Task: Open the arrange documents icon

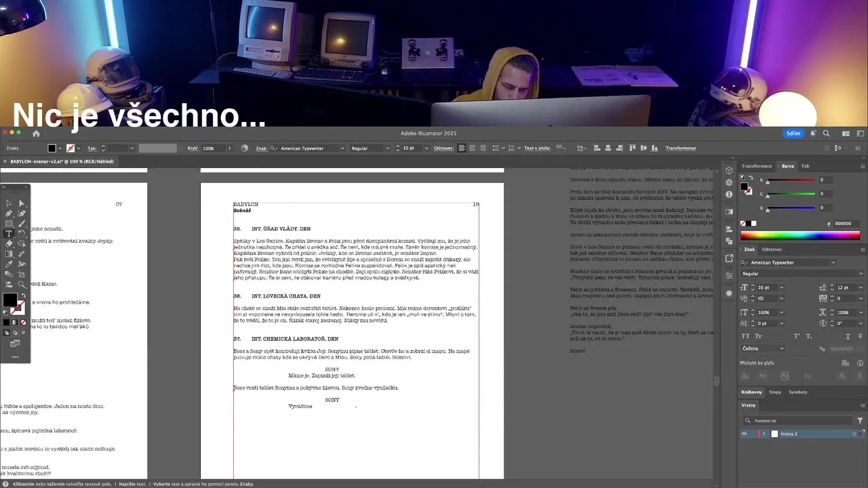Action: (846, 134)
